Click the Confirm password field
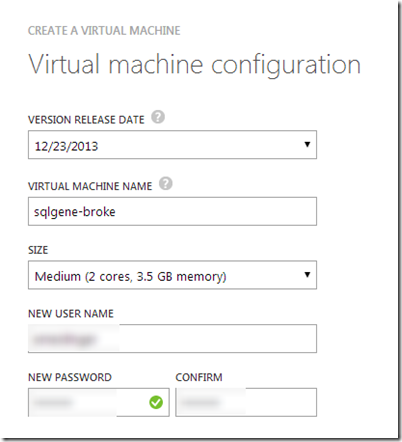 coord(246,402)
